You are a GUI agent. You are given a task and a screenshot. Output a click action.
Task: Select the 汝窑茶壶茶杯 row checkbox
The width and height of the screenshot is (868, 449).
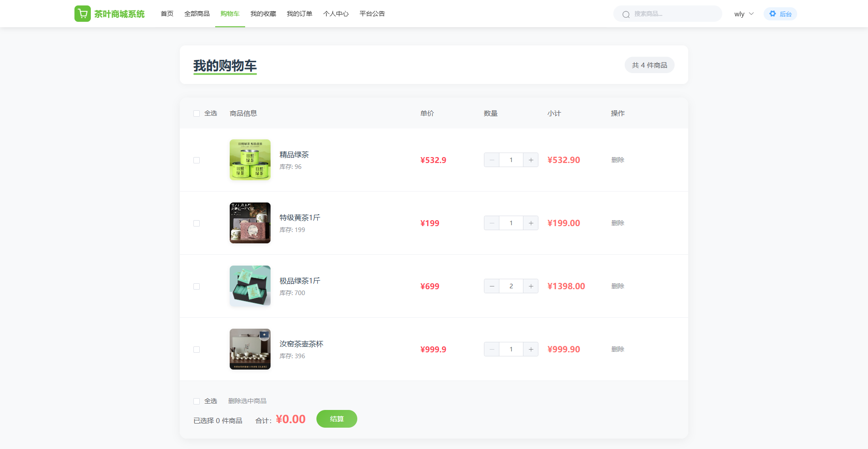197,350
